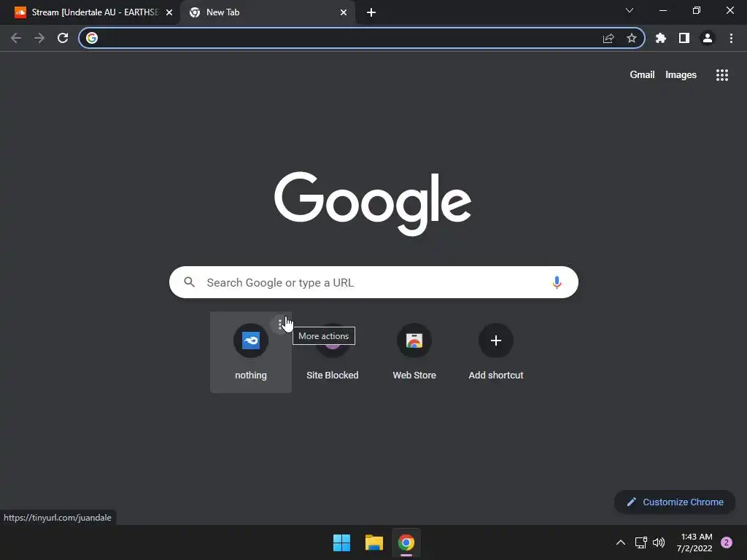Open the Extensions puzzle icon
This screenshot has height=560, width=747.
661,38
